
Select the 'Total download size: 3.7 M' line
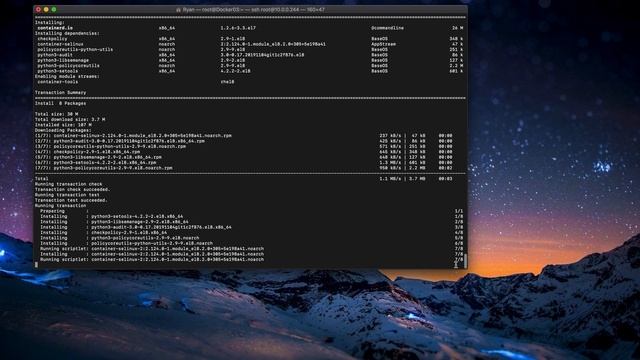click(70, 120)
